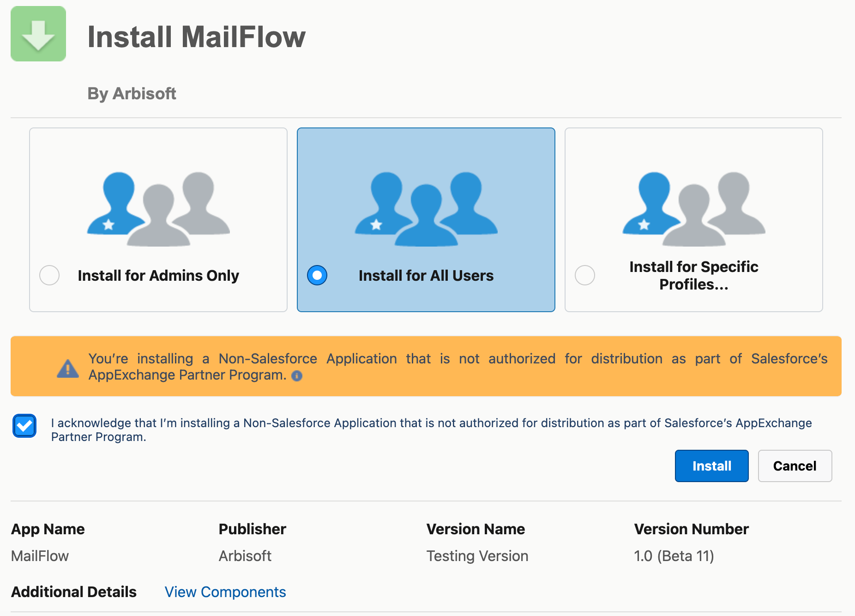Click the Install for All Users label
The height and width of the screenshot is (616, 855).
point(426,276)
